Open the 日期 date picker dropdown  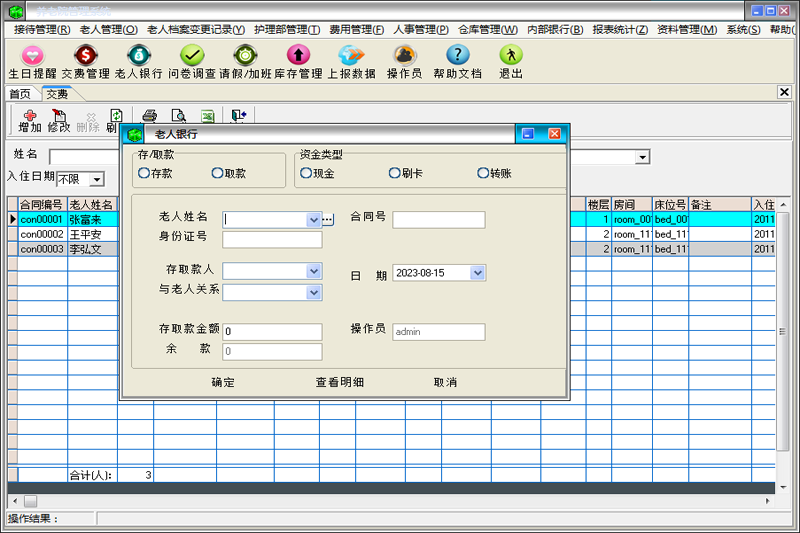(x=477, y=273)
